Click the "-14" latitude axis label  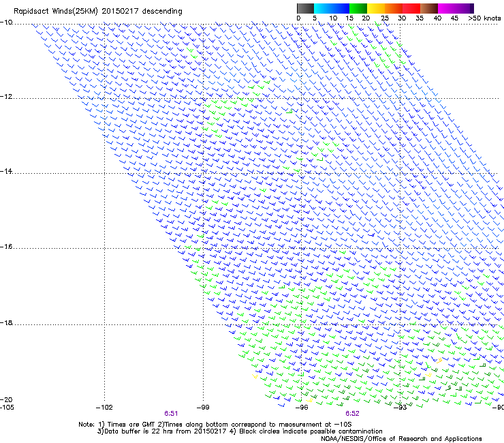[6, 171]
